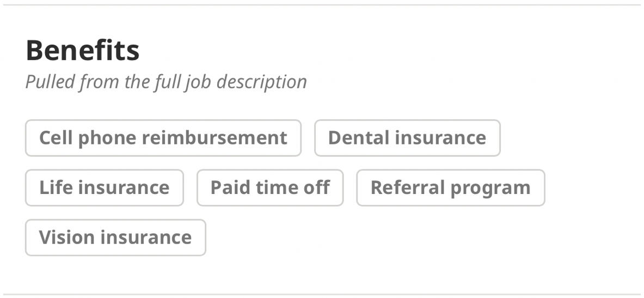Click the Cell phone reimbursement benefit tag
This screenshot has width=644, height=298.
coord(163,138)
